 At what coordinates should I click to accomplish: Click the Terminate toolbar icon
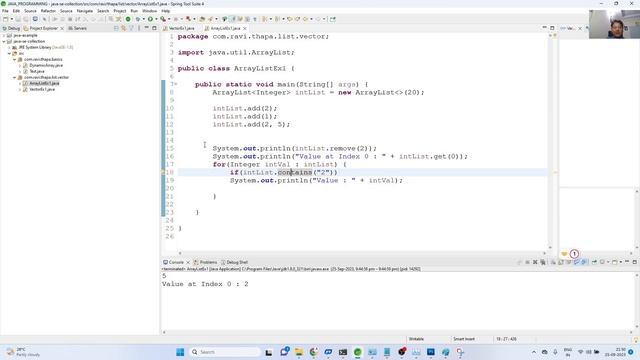point(70,19)
